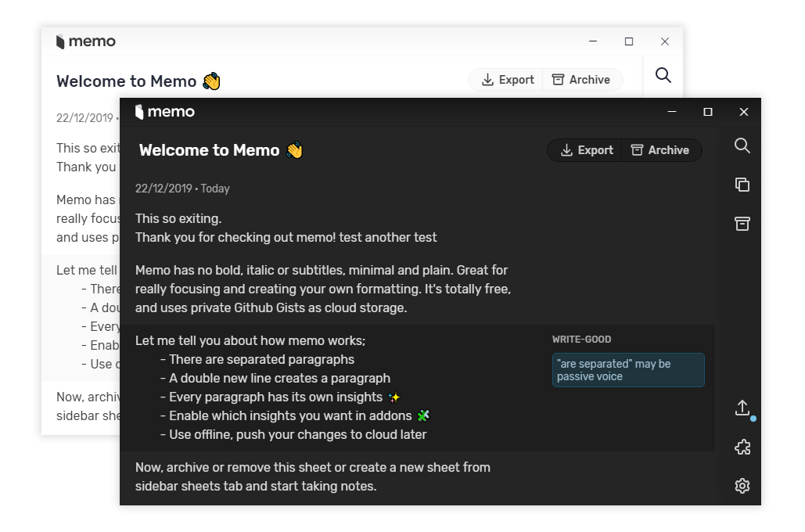Viewport: 805px width, 532px height.
Task: Maximize the focused memo window
Action: click(707, 112)
